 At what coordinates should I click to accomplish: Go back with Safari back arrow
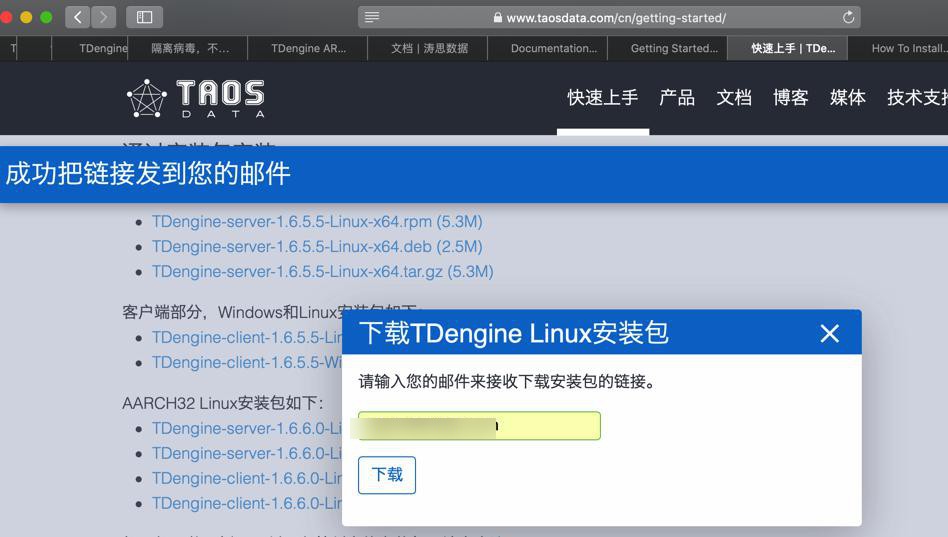click(78, 17)
